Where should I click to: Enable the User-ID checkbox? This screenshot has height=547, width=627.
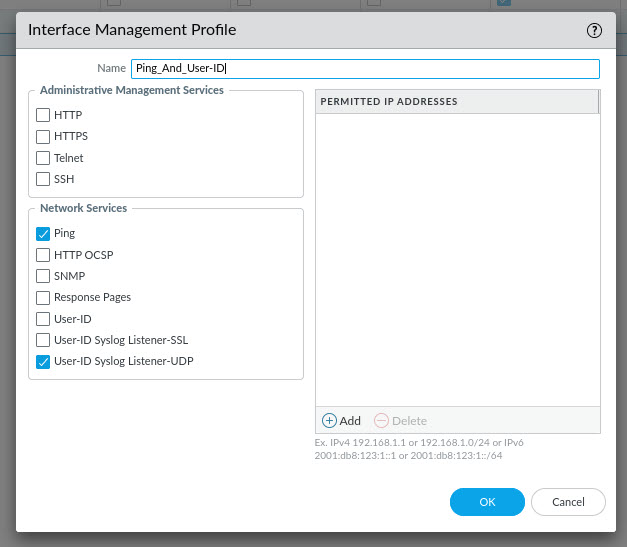pyautogui.click(x=43, y=319)
